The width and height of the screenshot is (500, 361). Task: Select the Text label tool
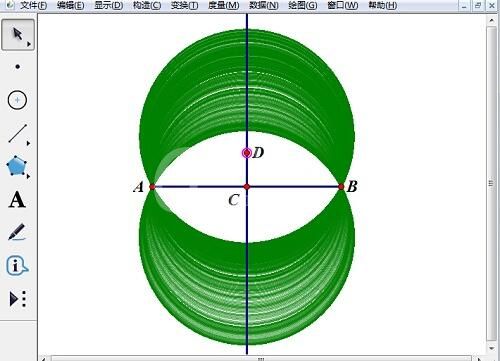(17, 200)
